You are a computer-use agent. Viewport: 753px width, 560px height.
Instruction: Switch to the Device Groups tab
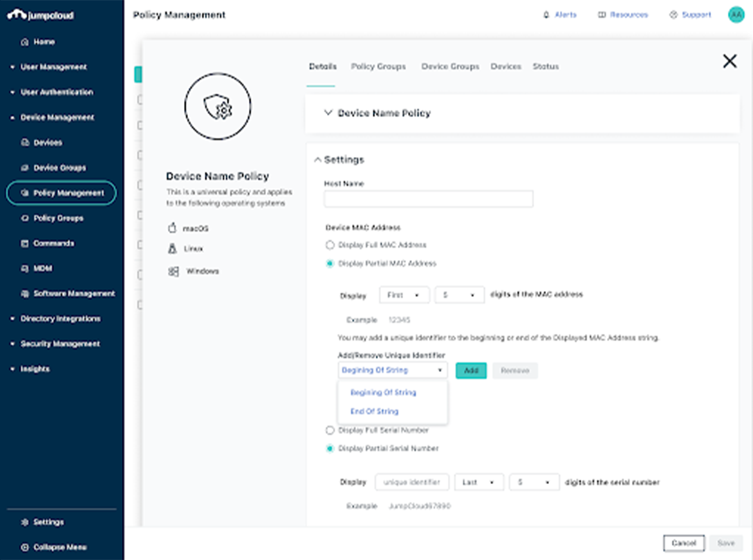pos(451,66)
